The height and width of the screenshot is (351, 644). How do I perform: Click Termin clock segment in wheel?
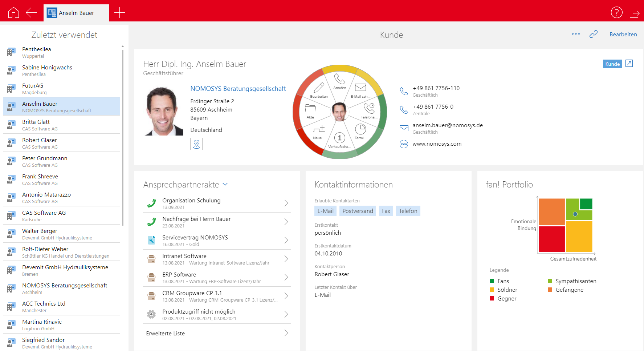coord(360,132)
